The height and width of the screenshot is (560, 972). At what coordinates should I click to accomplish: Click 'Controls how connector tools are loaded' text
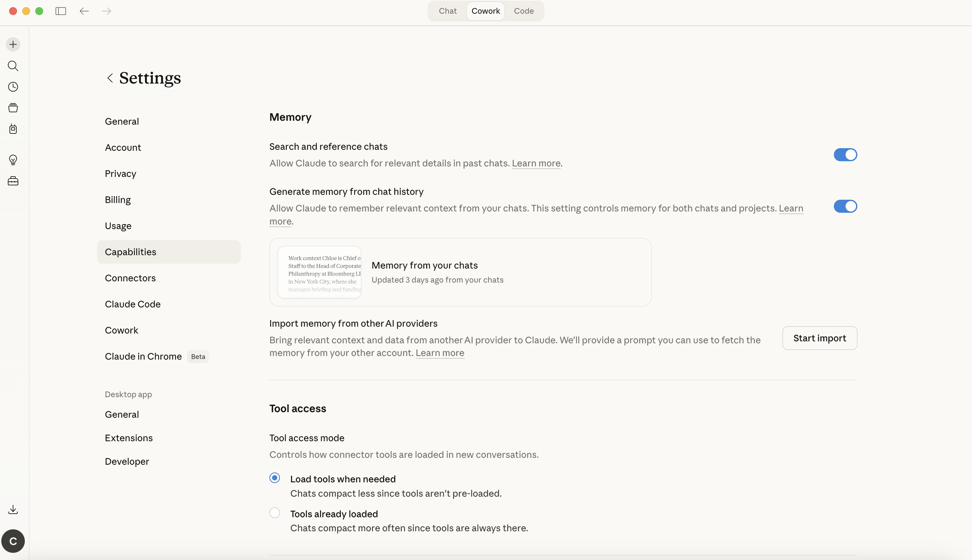pos(404,455)
